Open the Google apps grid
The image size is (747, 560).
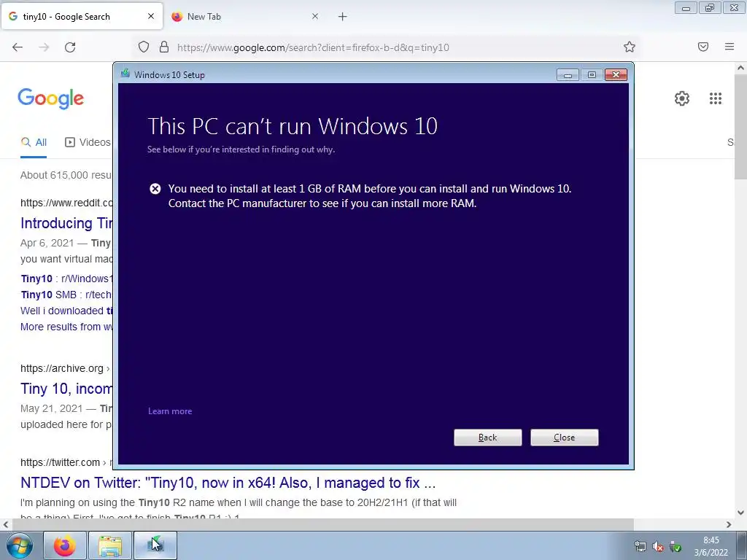[x=716, y=98]
